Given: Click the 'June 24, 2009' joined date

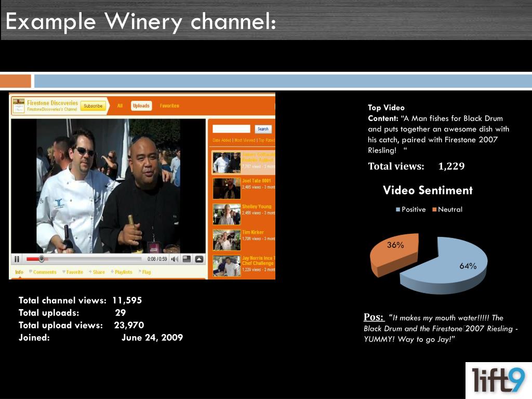Looking at the screenshot, I should [x=152, y=338].
